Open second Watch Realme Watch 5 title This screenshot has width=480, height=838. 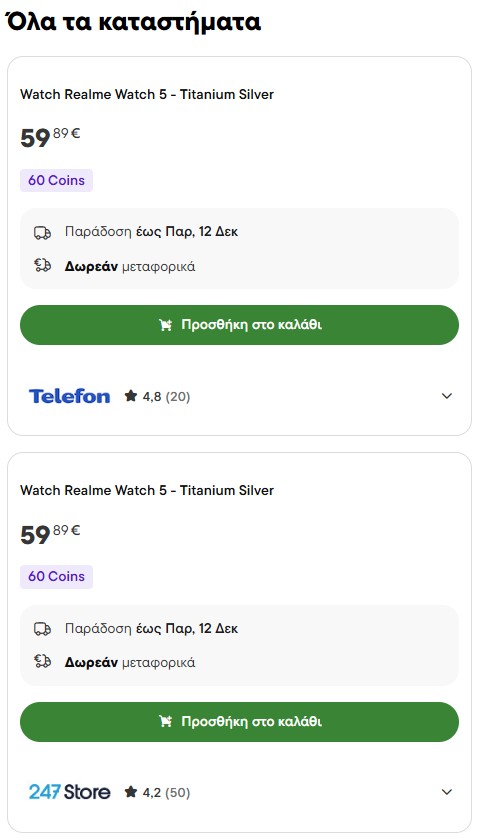pyautogui.click(x=147, y=491)
